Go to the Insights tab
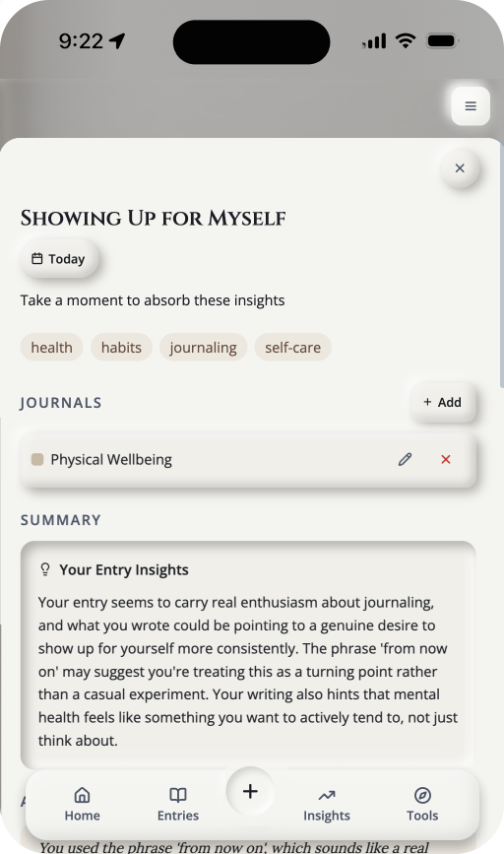 click(327, 804)
